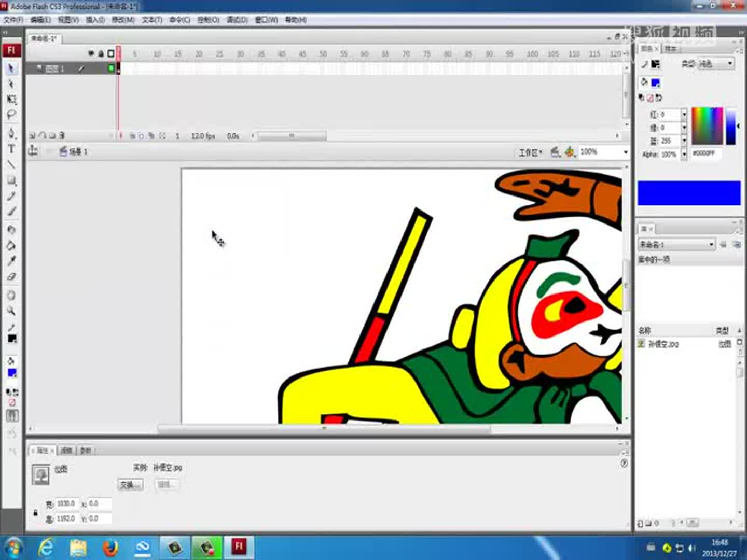747x560 pixels.
Task: Click the Swap button in properties panel
Action: [x=130, y=485]
